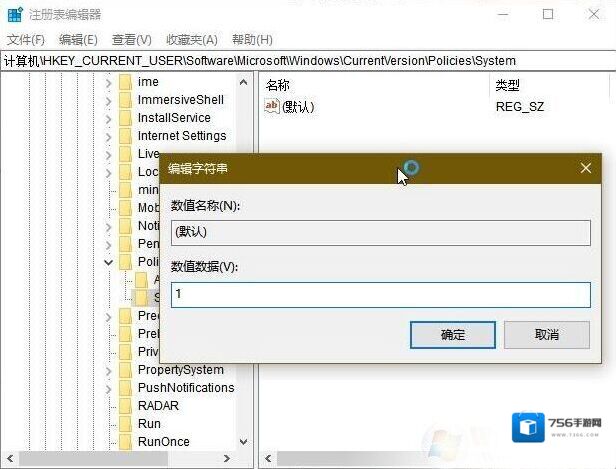Screen dimensions: 616x469
Task: Expand the PushNotifications node
Action: pyautogui.click(x=108, y=388)
